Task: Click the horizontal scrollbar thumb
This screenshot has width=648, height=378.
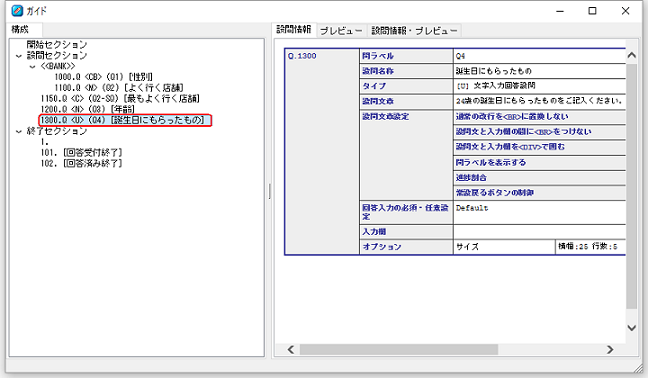Action: [399, 349]
